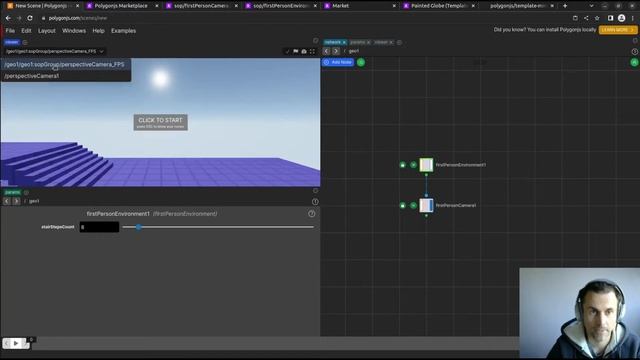Open the Examples menu

click(123, 31)
